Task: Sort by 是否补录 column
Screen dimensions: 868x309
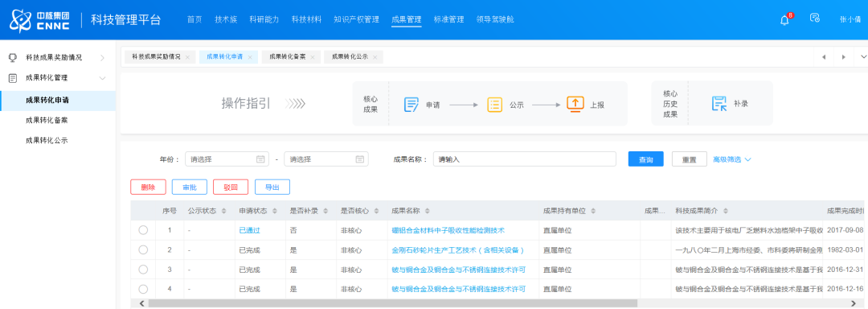Action: 325,211
